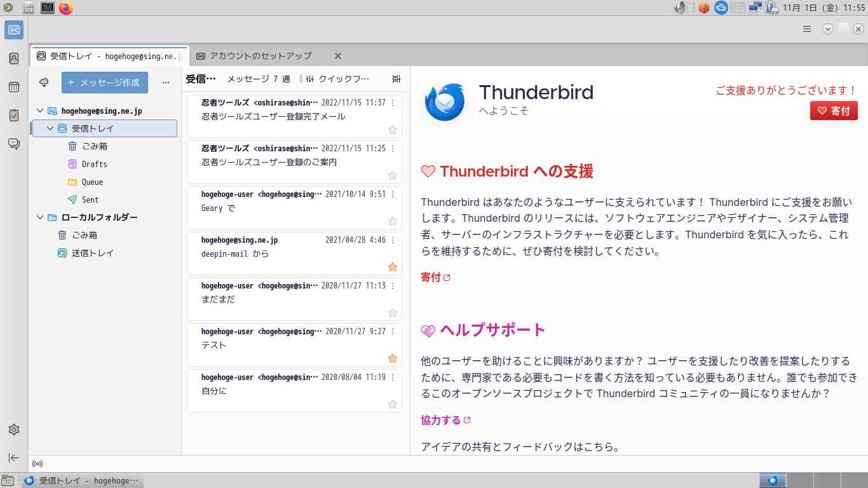This screenshot has height=488, width=868.
Task: Select the 受信トレイ folder
Action: pyautogui.click(x=105, y=128)
